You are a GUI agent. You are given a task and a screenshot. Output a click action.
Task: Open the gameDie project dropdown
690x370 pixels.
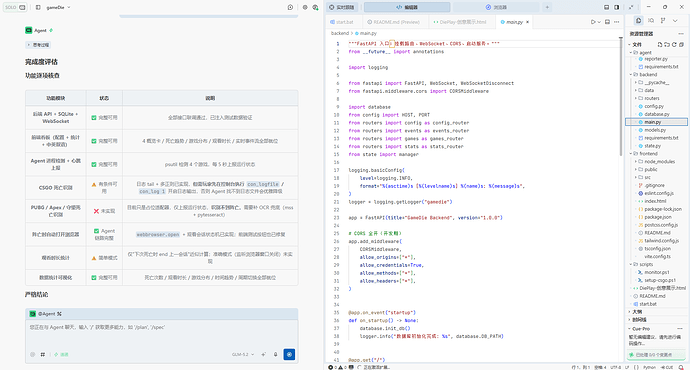(58, 7)
